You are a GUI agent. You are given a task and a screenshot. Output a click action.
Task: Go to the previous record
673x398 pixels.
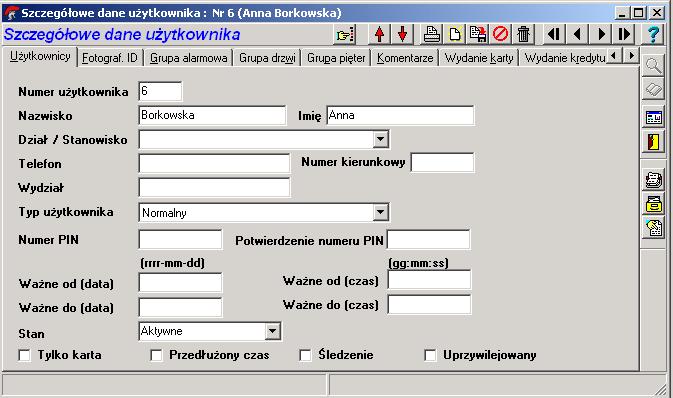(x=577, y=34)
